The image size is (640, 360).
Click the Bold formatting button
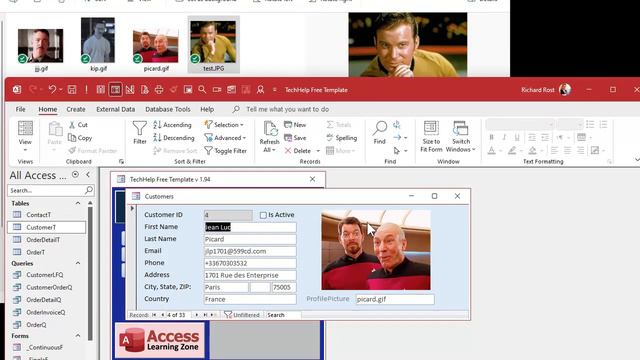(x=491, y=138)
